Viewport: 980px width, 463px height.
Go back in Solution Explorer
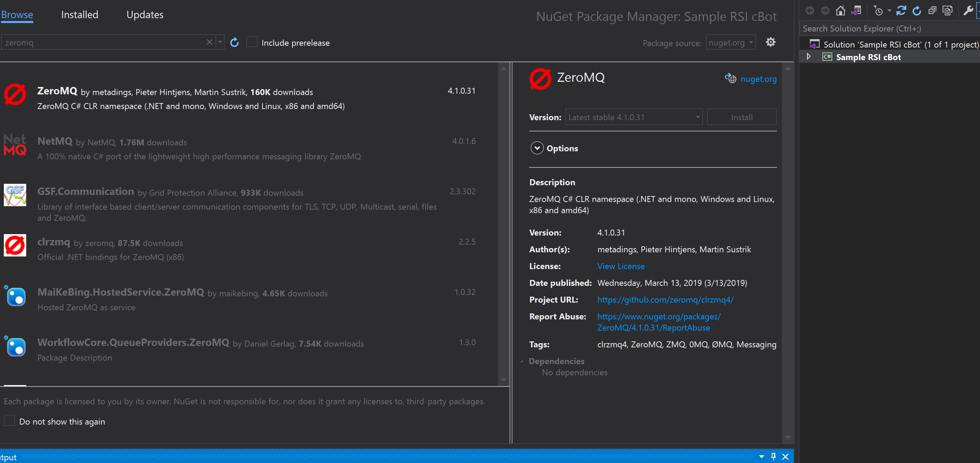point(810,10)
